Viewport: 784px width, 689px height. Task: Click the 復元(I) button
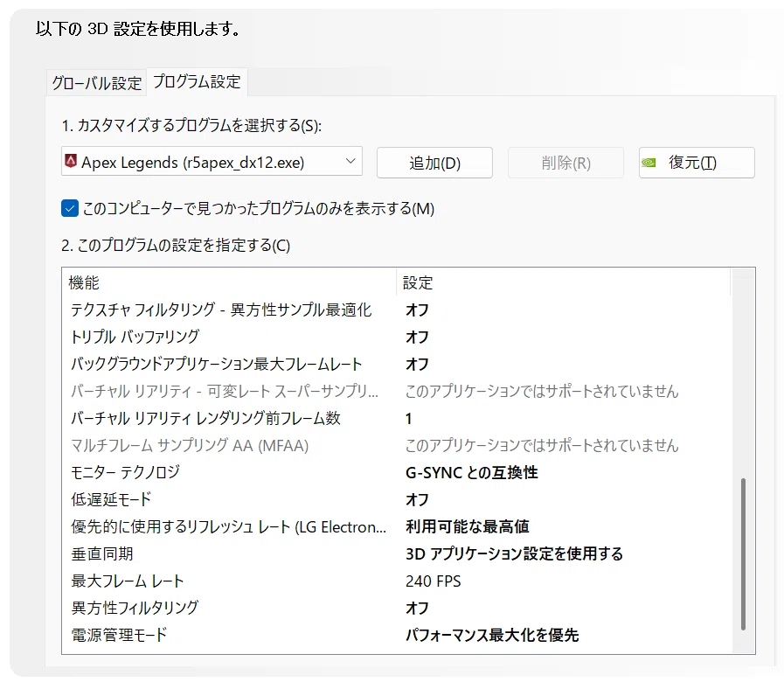click(x=697, y=163)
